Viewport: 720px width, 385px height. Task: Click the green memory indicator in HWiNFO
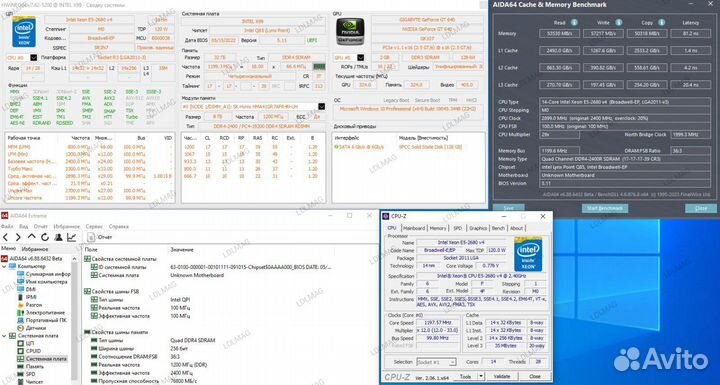point(319,67)
